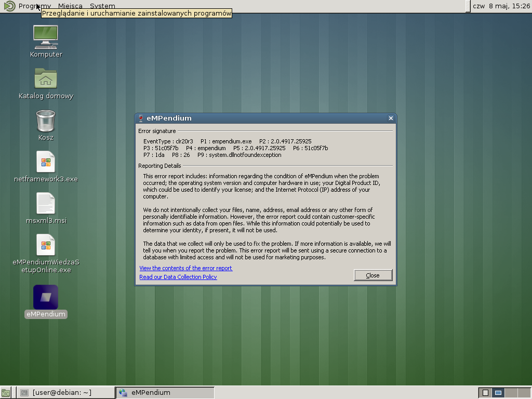The width and height of the screenshot is (532, 399).
Task: Click the P7 : 1da text
Action: coord(154,155)
